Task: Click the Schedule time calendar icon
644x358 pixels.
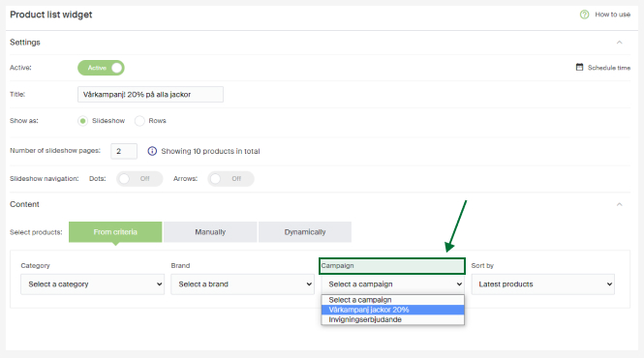Action: point(579,67)
